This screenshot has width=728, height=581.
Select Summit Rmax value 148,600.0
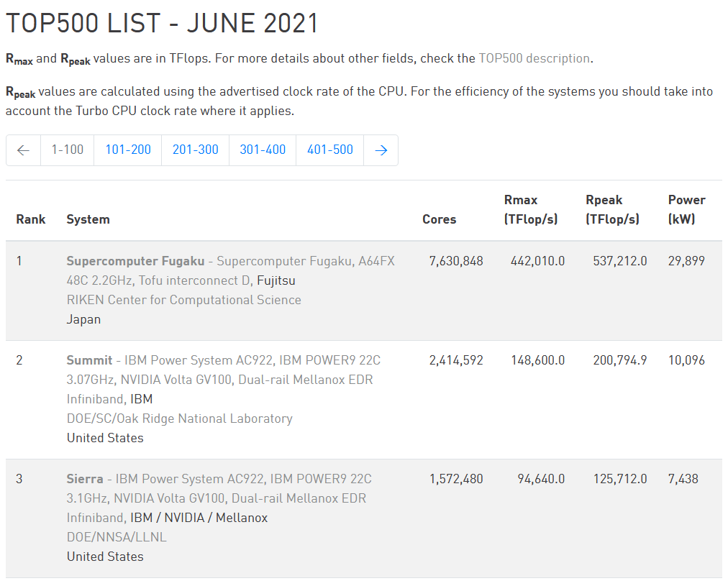tap(537, 360)
